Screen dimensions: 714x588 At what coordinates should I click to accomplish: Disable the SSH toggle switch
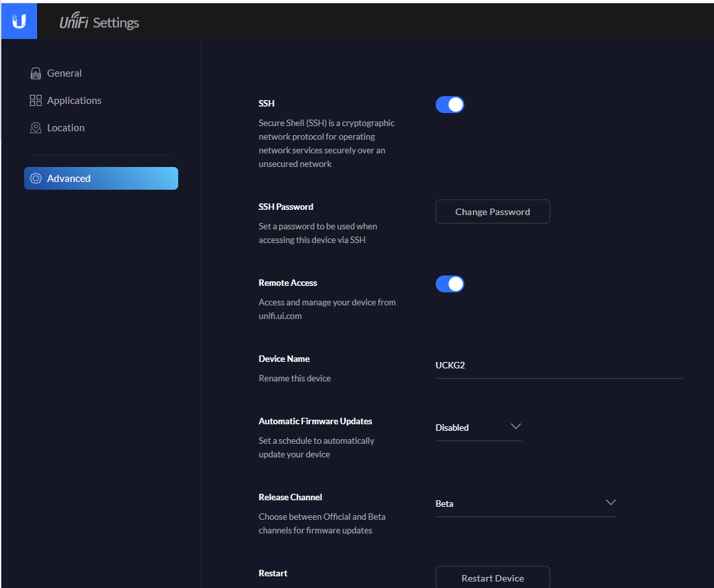(x=449, y=105)
